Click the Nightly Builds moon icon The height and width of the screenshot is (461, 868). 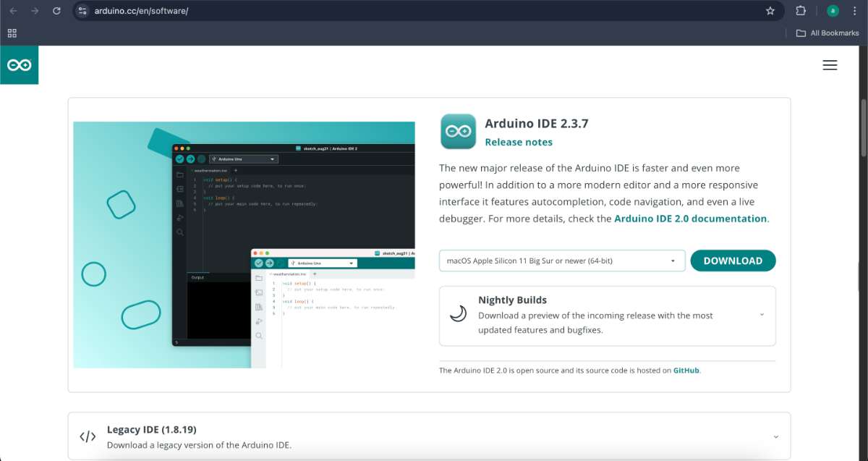coord(458,313)
